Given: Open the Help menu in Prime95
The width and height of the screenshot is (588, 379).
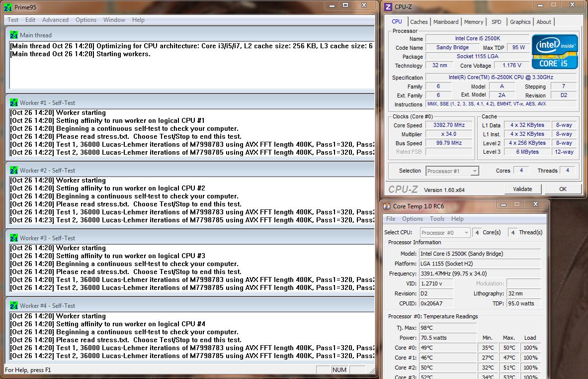Looking at the screenshot, I should point(138,20).
